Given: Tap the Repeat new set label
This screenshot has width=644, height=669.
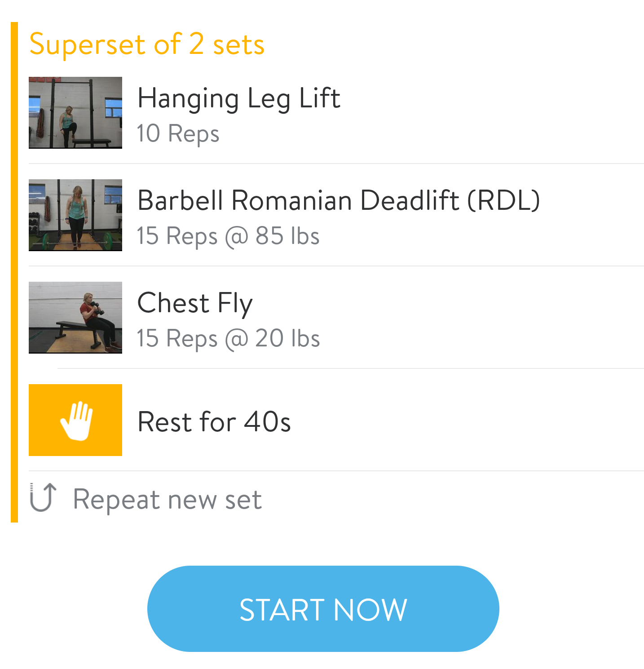Looking at the screenshot, I should point(167,500).
